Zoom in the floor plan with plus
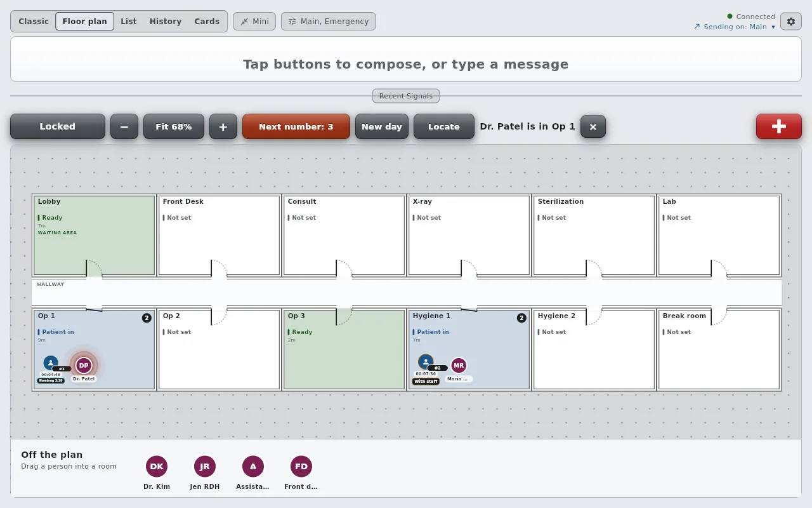This screenshot has width=812, height=508. [223, 126]
